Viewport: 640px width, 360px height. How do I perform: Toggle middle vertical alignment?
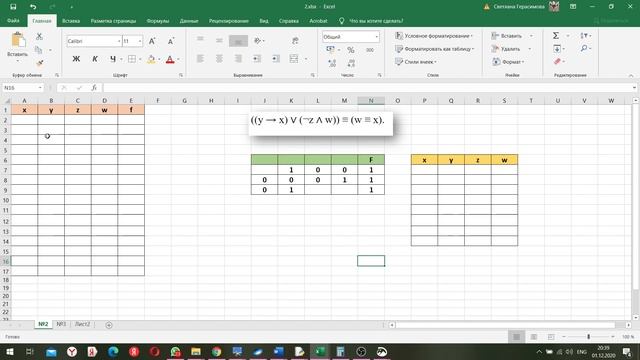[x=219, y=40]
